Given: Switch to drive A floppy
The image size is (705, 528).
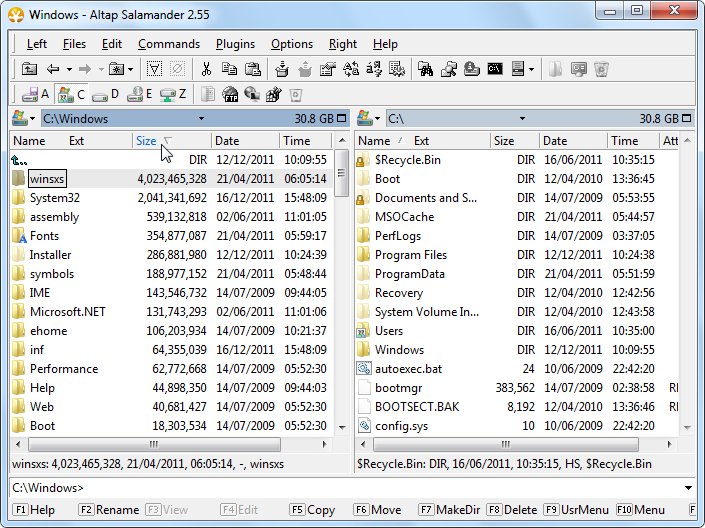Looking at the screenshot, I should tap(36, 94).
